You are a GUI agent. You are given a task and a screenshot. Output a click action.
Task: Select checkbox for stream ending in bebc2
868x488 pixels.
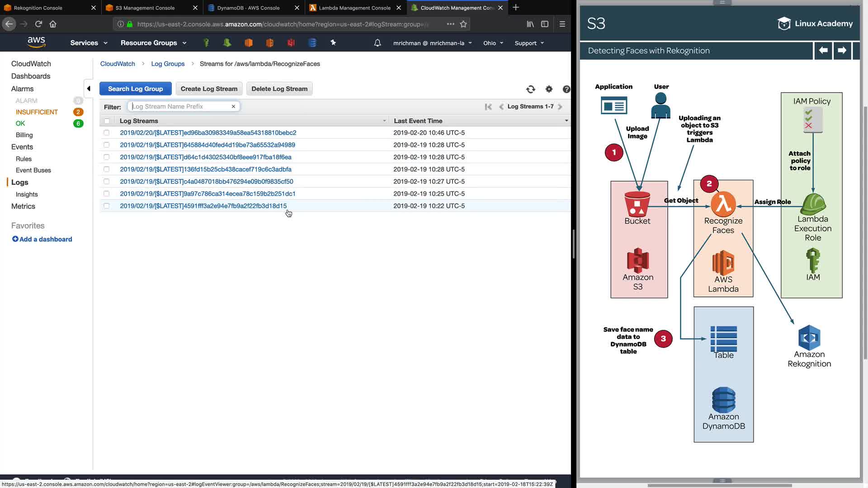107,133
